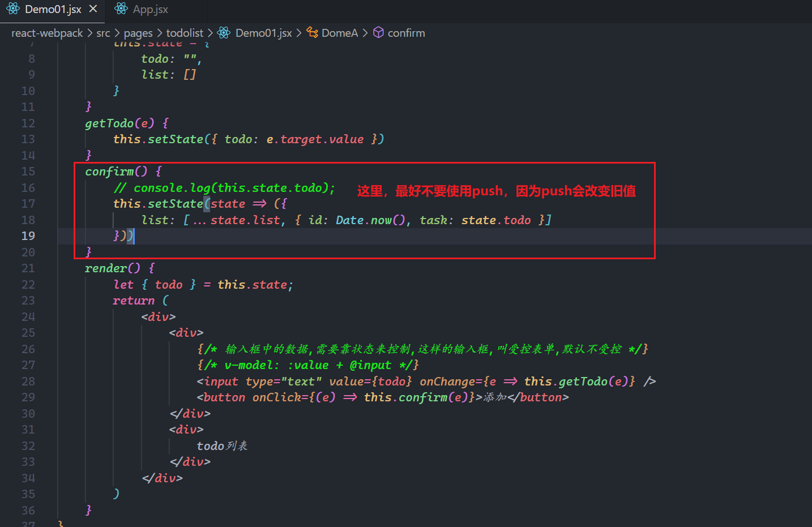Click the 'todo列表' text on line 32
812x527 pixels.
tap(222, 446)
